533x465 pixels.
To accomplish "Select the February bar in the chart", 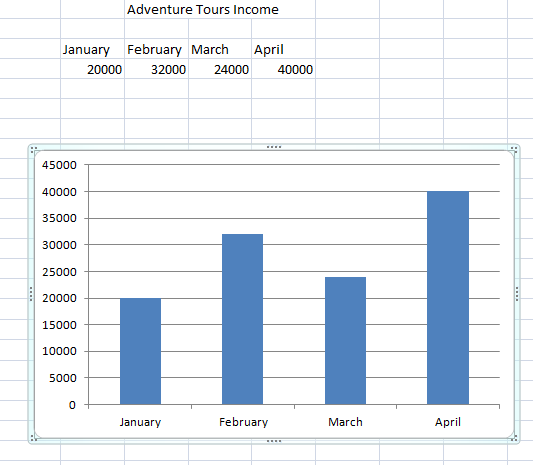I will click(x=242, y=319).
